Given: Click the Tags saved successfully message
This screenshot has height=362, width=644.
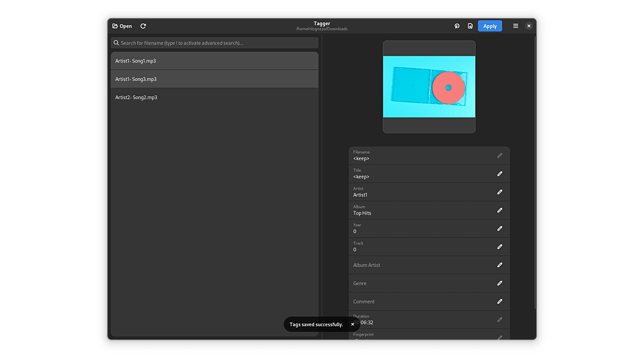Looking at the screenshot, I should coord(316,324).
